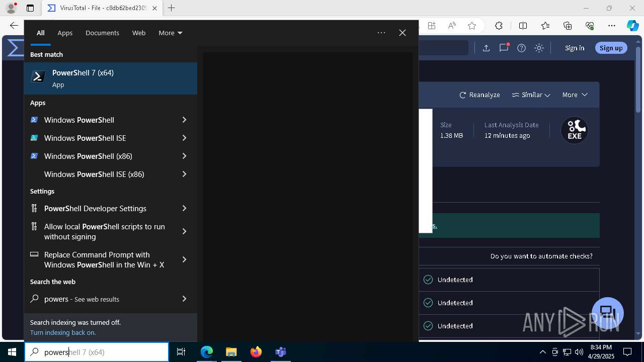This screenshot has width=644, height=362.
Task: Open Edge extensions puzzle icon
Action: [499, 26]
